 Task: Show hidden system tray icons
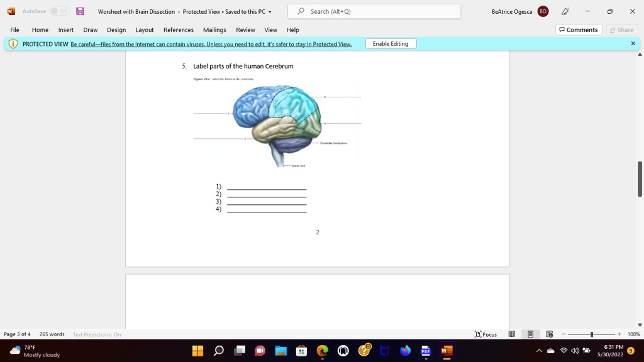pyautogui.click(x=539, y=351)
